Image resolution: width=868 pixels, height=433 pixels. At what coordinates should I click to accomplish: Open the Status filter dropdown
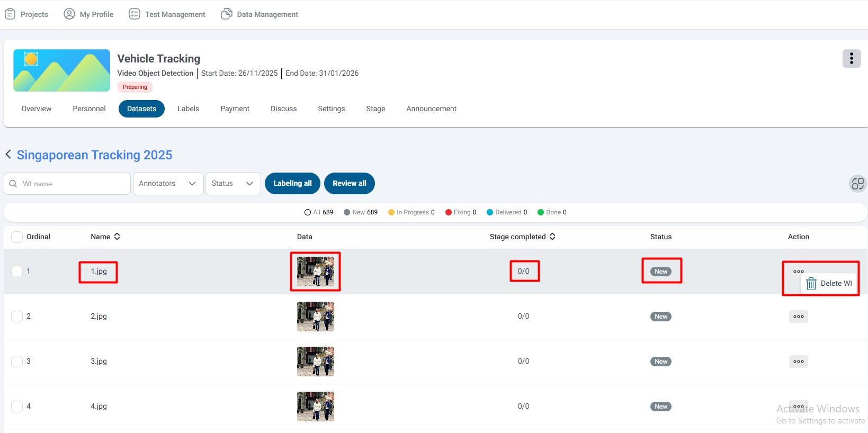click(x=232, y=184)
